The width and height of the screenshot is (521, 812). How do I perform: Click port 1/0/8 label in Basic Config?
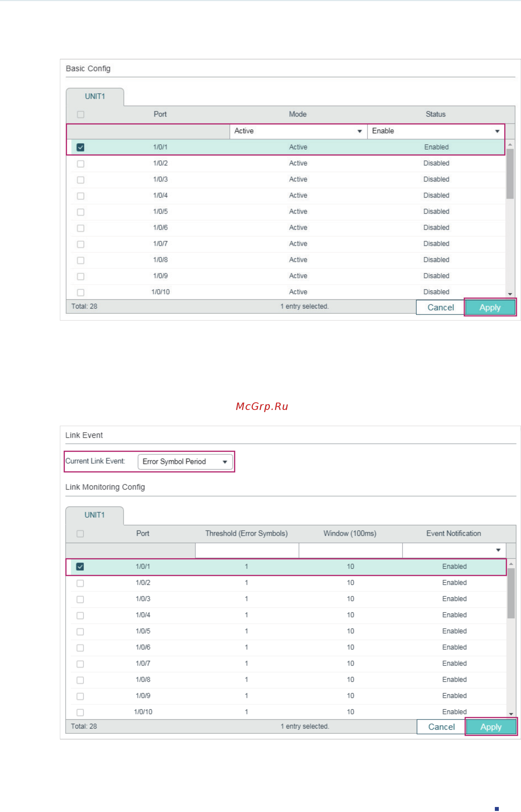tap(160, 260)
